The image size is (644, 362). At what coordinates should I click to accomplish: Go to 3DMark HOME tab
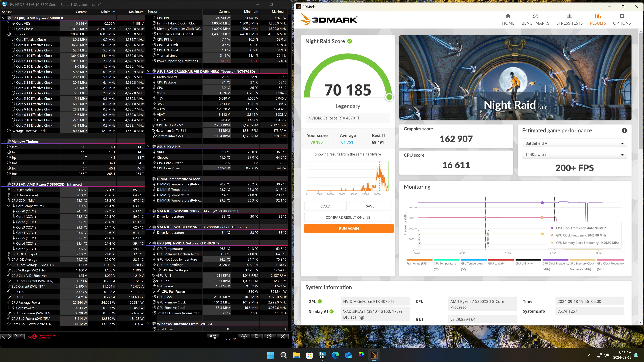[x=508, y=19]
